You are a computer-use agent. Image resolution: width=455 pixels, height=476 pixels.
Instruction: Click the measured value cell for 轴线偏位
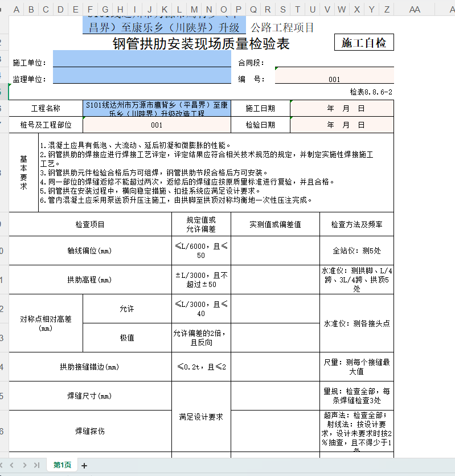coord(275,251)
